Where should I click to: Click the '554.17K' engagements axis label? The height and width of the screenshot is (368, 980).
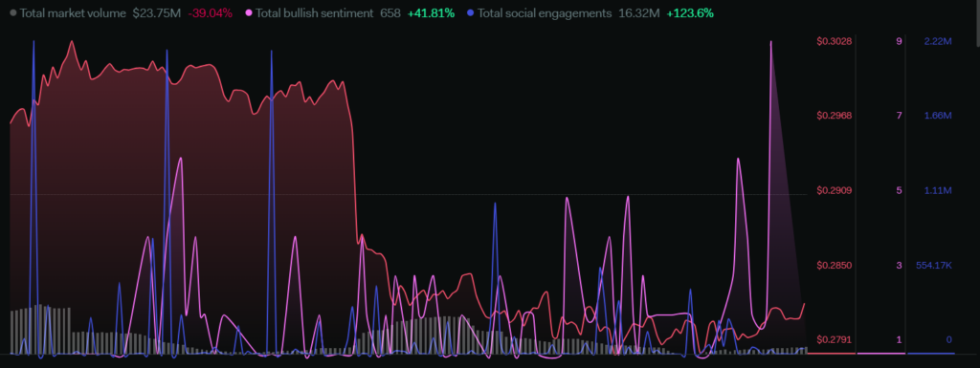point(934,265)
